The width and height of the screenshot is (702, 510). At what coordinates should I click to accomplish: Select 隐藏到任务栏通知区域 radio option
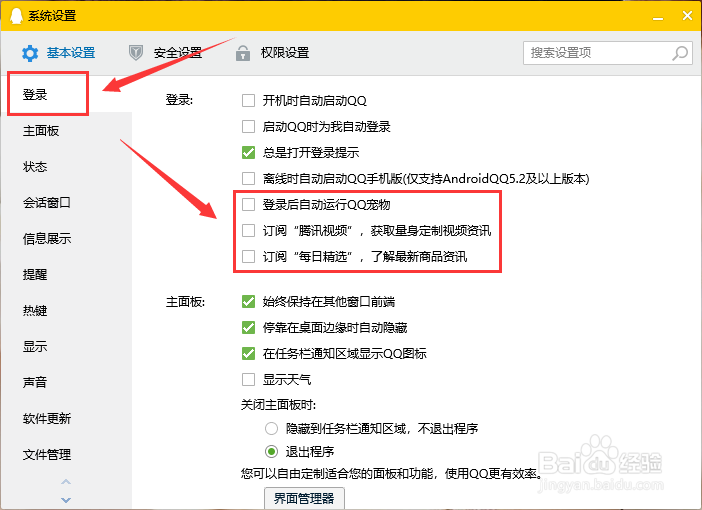click(x=271, y=429)
